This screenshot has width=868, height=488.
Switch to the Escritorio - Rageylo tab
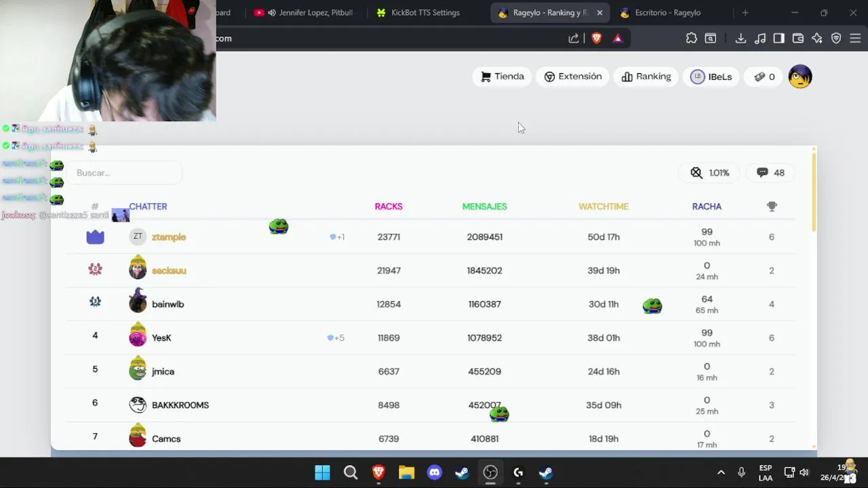pos(667,13)
